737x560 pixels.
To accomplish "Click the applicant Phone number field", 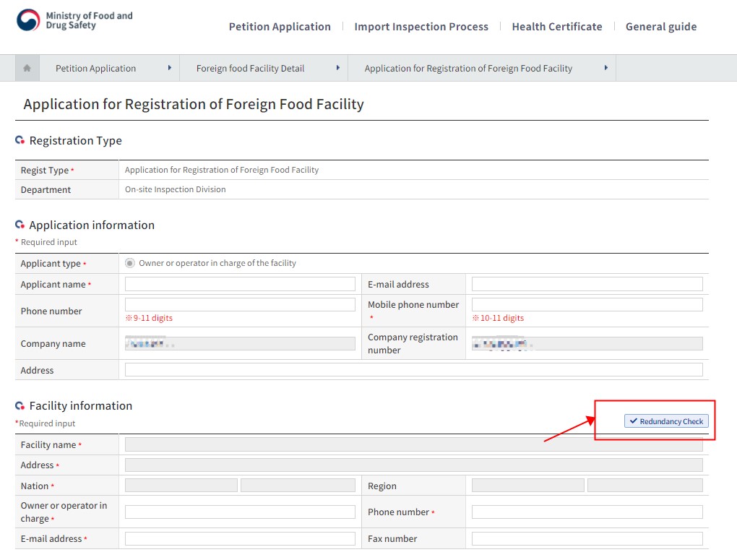I will click(240, 304).
